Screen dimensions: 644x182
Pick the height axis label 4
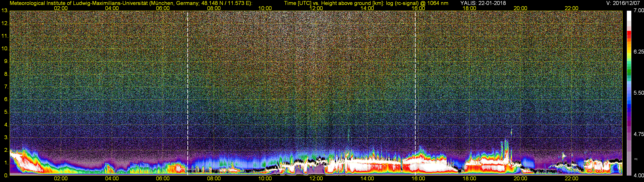tap(6, 125)
